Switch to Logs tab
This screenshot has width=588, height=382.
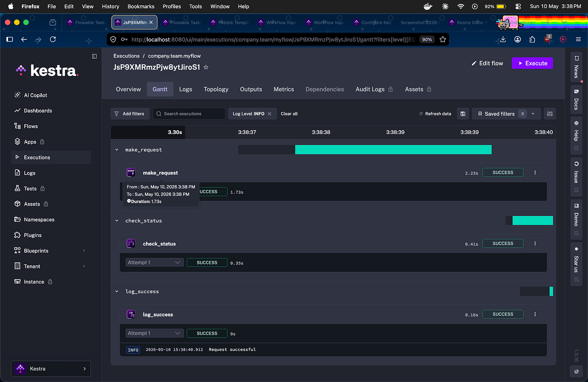(x=186, y=89)
